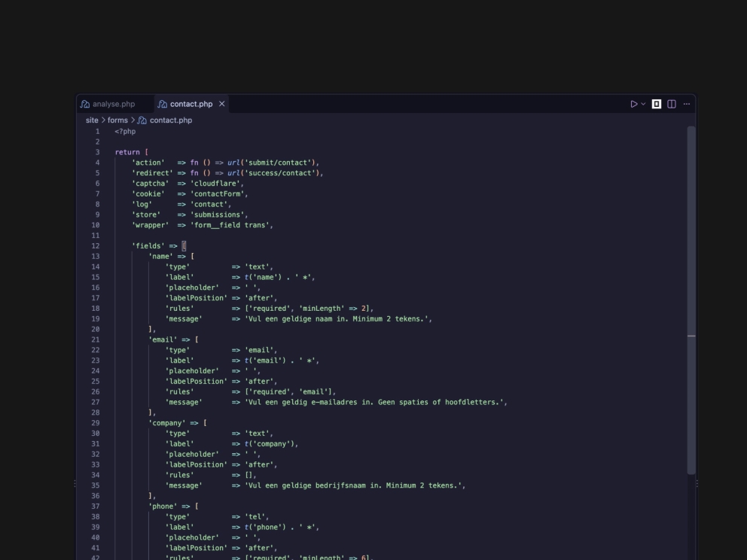Click the 'name' field key on line 13

[160, 256]
